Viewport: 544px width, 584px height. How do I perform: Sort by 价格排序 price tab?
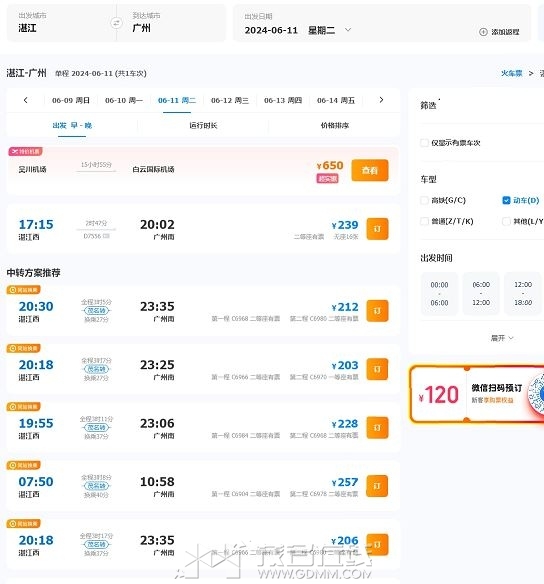pyautogui.click(x=335, y=126)
